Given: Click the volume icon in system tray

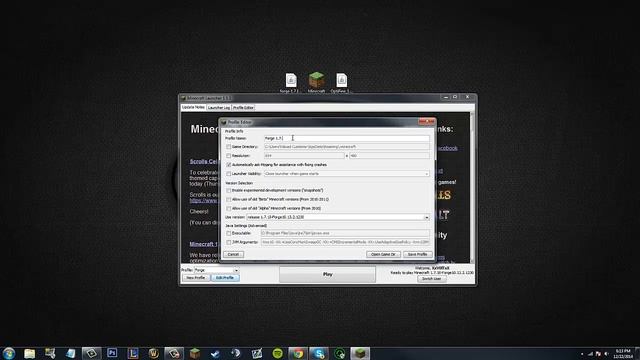Looking at the screenshot, I should [606, 354].
